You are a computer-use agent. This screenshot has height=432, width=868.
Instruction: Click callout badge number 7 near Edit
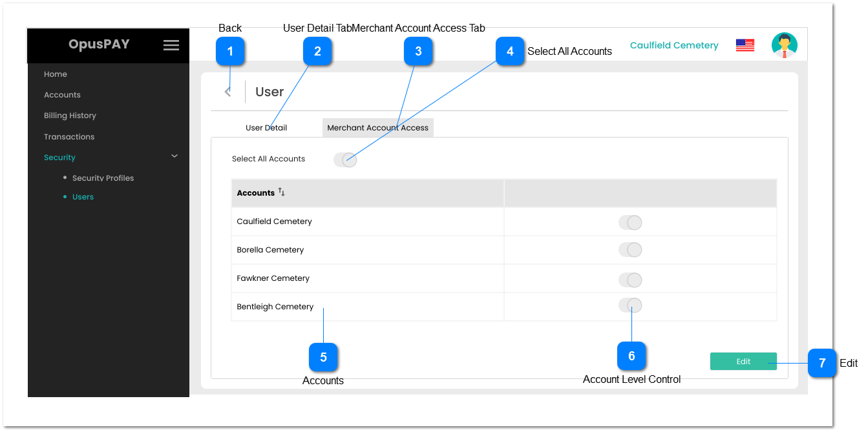[822, 363]
